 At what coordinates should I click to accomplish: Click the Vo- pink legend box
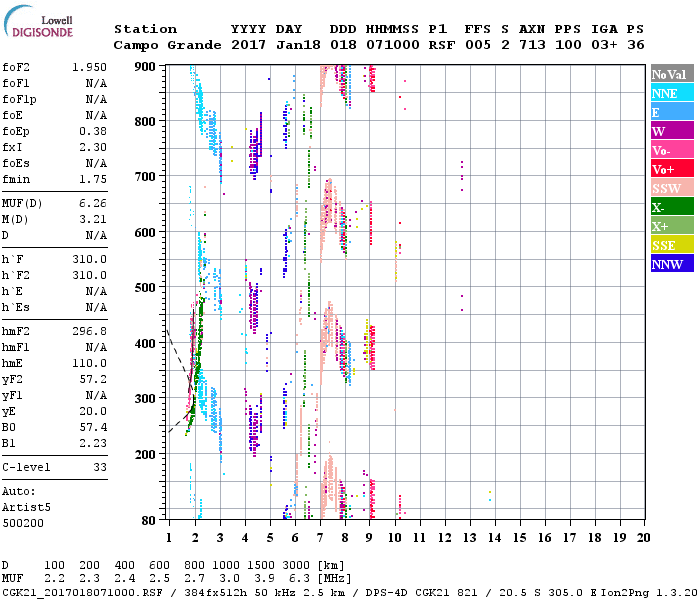coord(672,150)
